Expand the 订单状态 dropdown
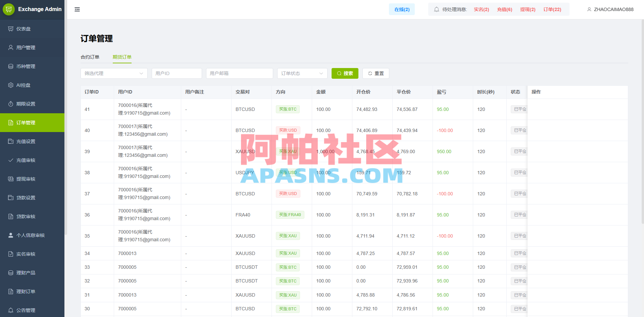 point(302,73)
